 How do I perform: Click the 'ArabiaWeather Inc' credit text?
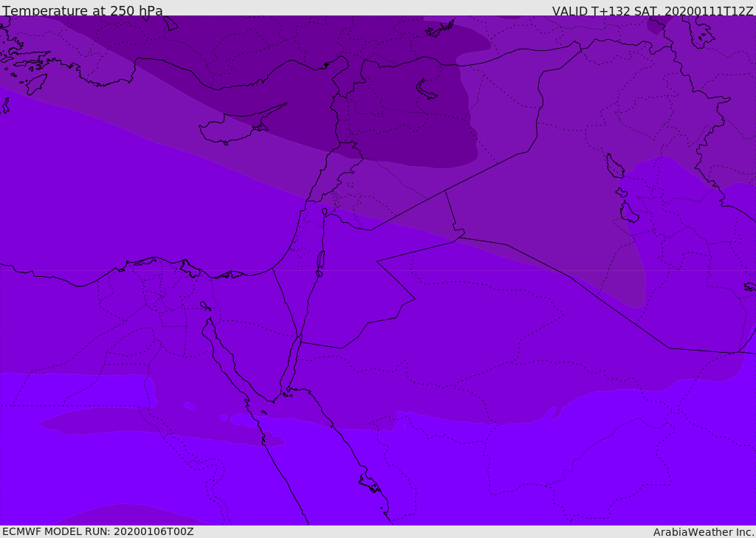click(x=704, y=532)
